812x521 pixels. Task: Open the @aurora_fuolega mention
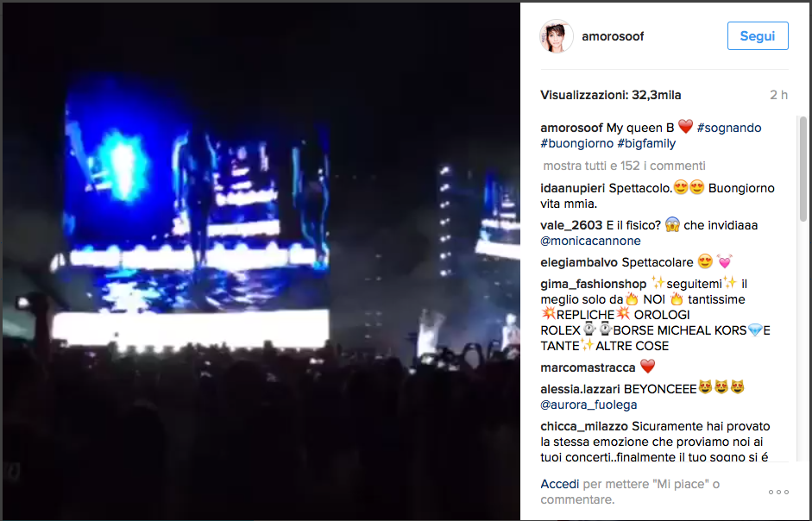pos(589,405)
